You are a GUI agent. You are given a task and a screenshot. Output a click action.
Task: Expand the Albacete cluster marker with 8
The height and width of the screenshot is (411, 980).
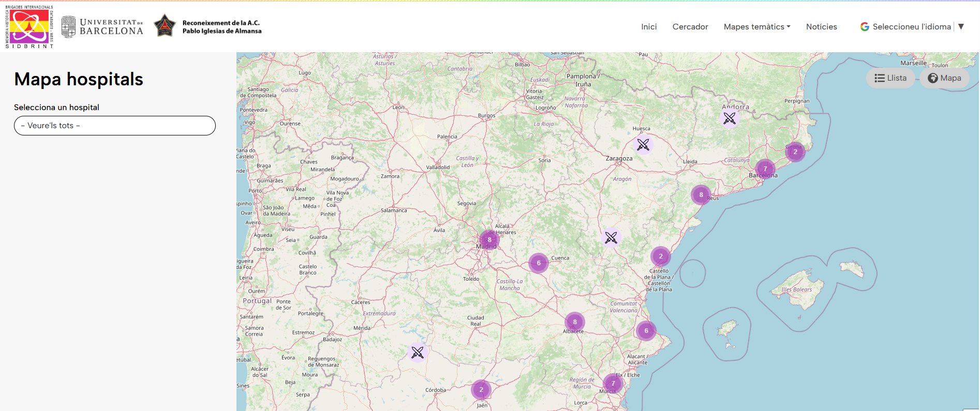(x=574, y=322)
